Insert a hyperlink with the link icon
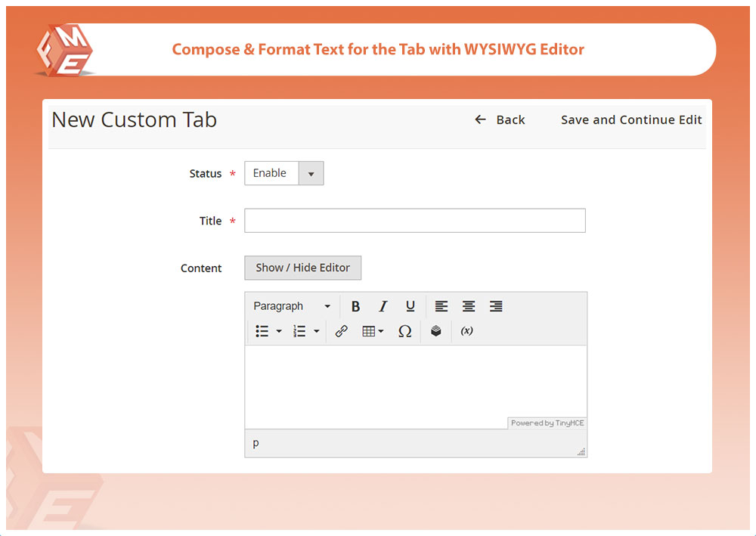Image resolution: width=756 pixels, height=536 pixels. coord(341,331)
